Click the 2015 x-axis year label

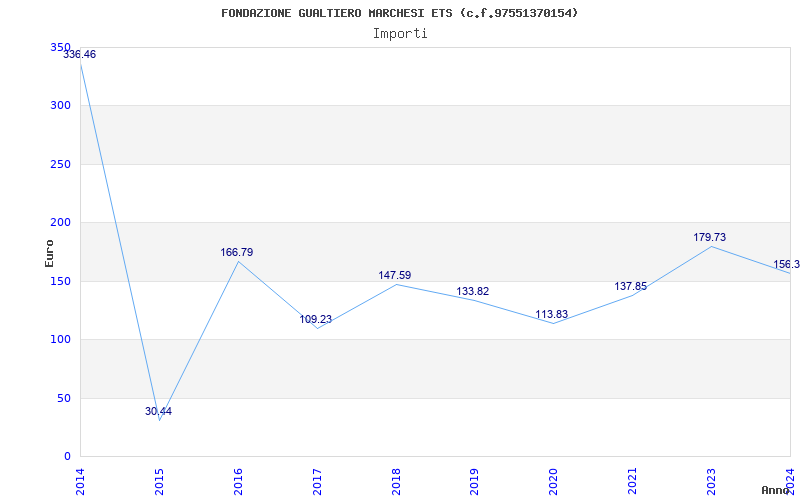(x=159, y=482)
